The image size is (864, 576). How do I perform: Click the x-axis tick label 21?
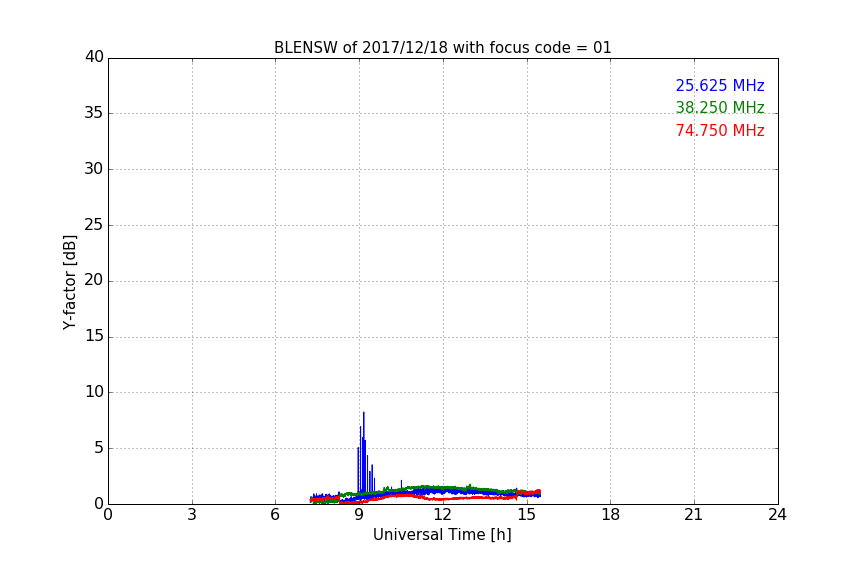pyautogui.click(x=694, y=515)
